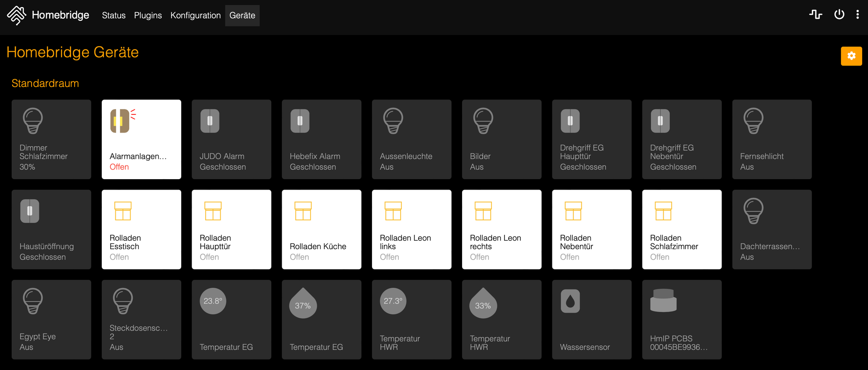Open the Konfiguration menu item
The width and height of the screenshot is (868, 370).
(195, 15)
